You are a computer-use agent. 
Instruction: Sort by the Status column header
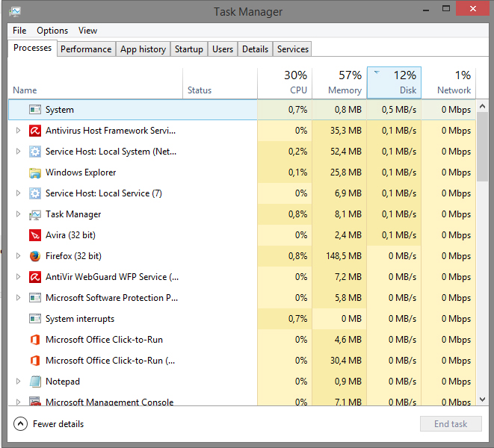pos(220,83)
